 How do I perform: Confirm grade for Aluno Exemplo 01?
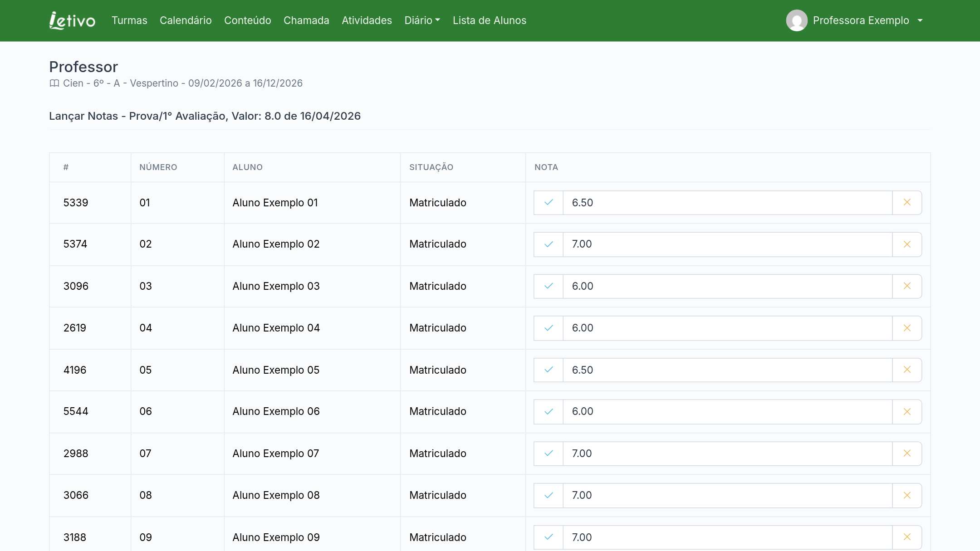(x=549, y=203)
